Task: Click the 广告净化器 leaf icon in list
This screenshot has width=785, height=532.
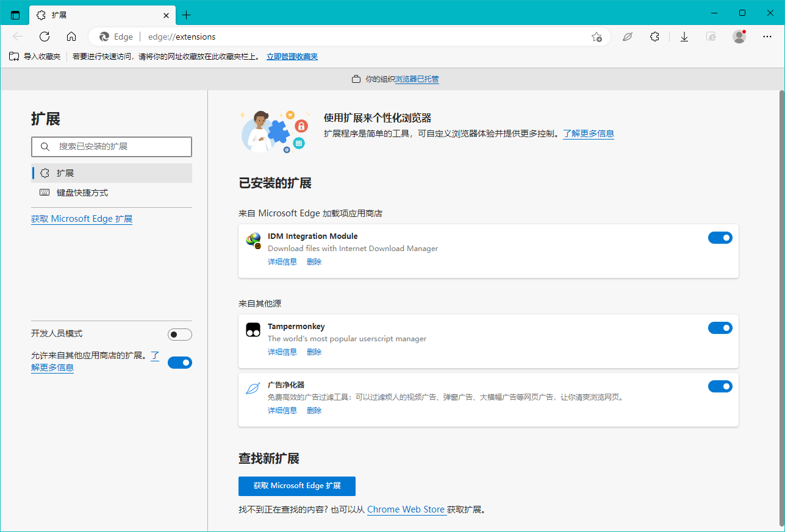Action: point(253,389)
